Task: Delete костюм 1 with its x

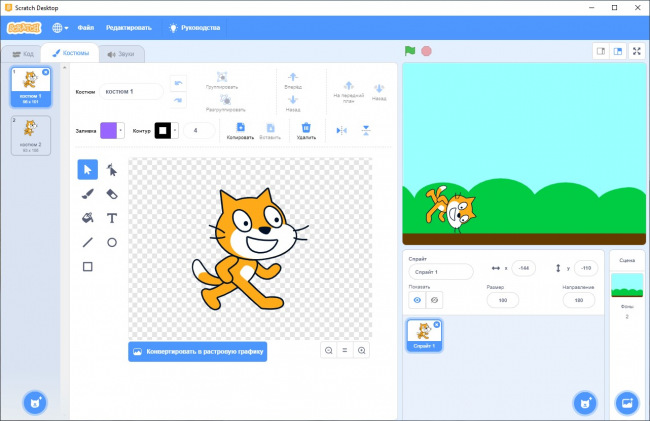Action: [x=46, y=72]
